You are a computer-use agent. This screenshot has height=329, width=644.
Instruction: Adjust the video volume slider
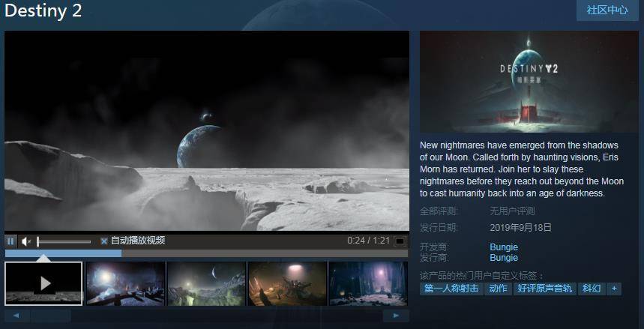coord(64,241)
